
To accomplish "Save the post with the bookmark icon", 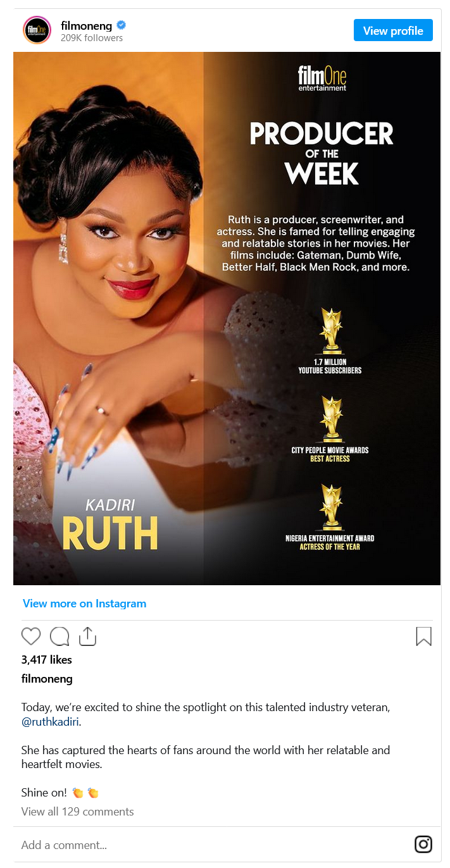I will pyautogui.click(x=423, y=636).
